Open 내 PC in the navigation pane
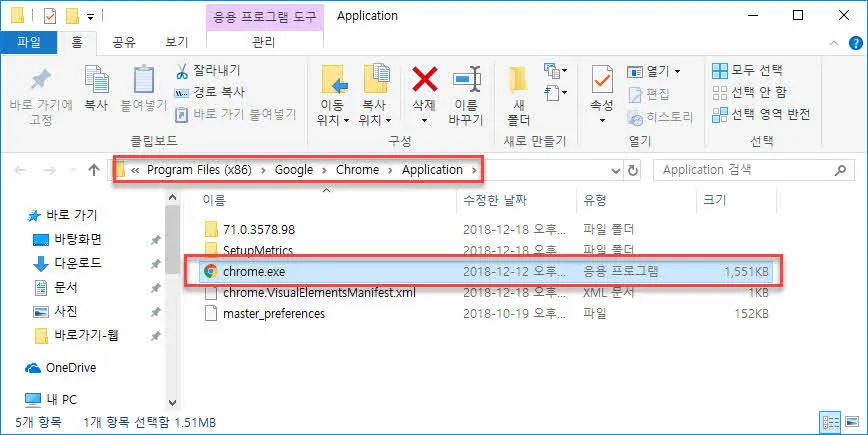Viewport: 868px width, 435px height. [51, 399]
